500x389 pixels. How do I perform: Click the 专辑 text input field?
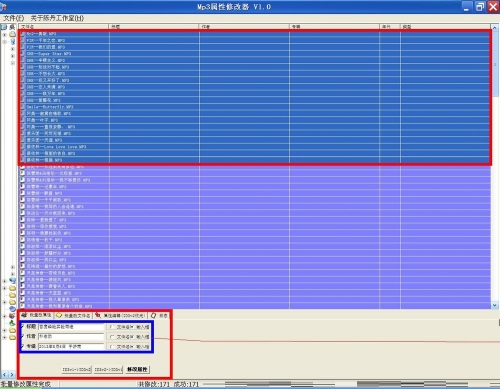pos(71,347)
